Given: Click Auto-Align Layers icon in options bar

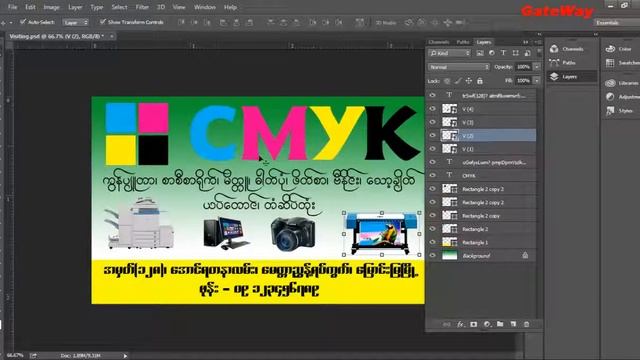Looking at the screenshot, I should [360, 22].
